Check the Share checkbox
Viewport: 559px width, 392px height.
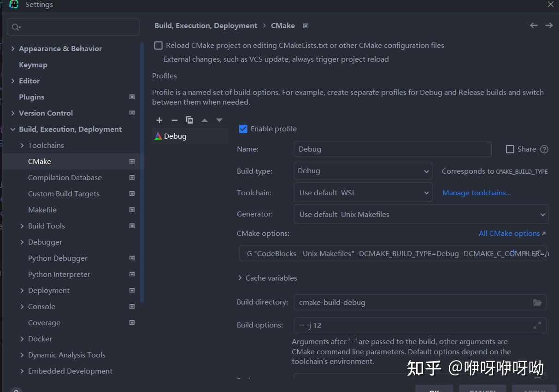[510, 149]
